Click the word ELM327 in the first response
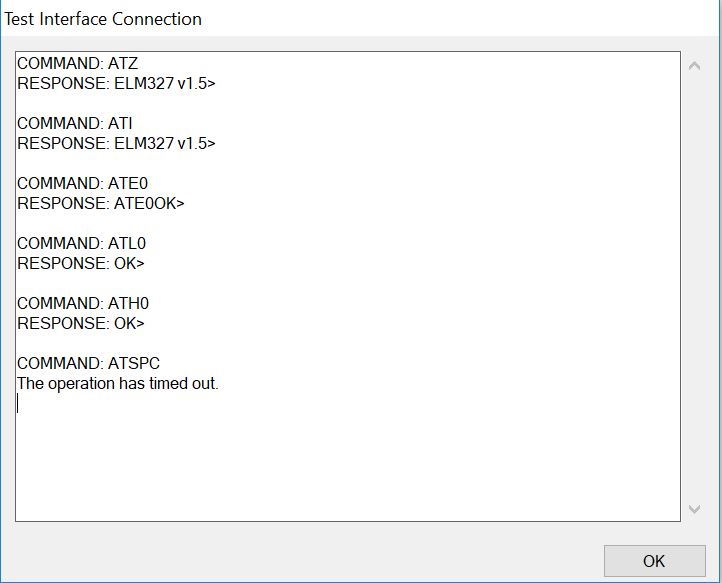Screen dimensions: 722x583 pyautogui.click(x=145, y=84)
